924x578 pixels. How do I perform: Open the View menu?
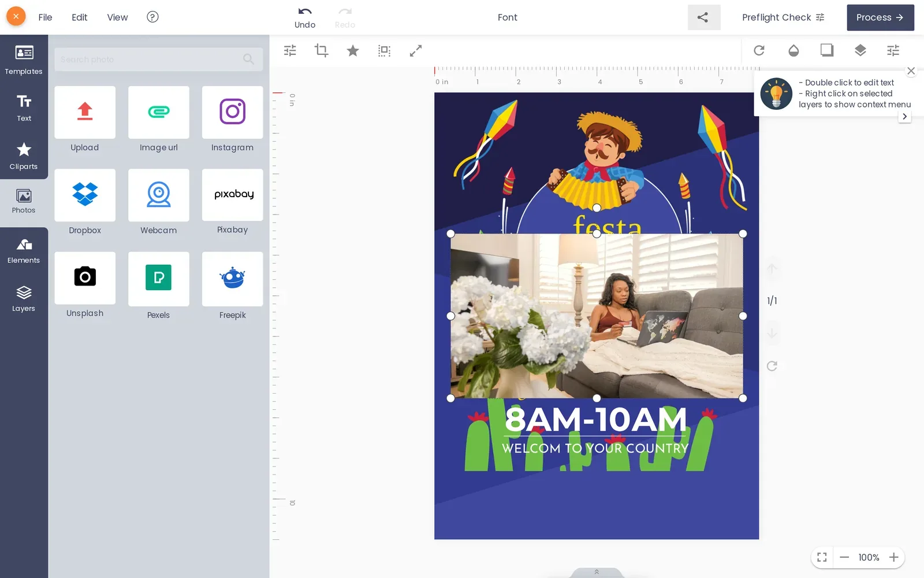coord(117,17)
